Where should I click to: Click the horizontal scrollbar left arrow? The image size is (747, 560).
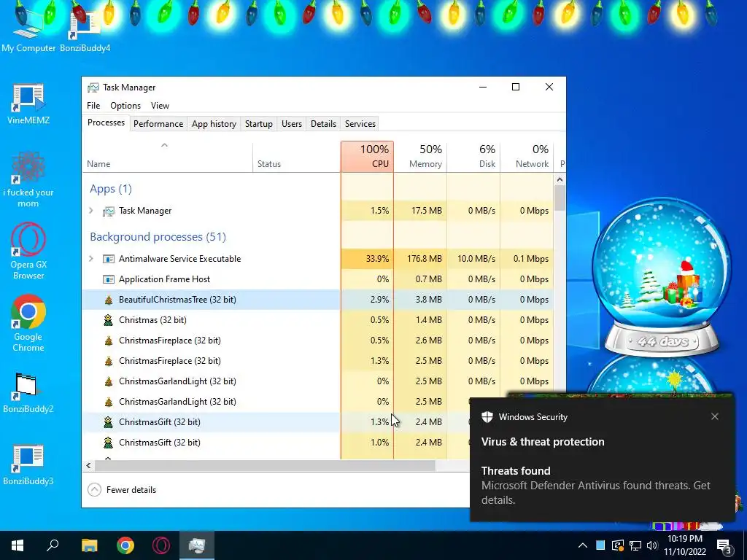88,465
